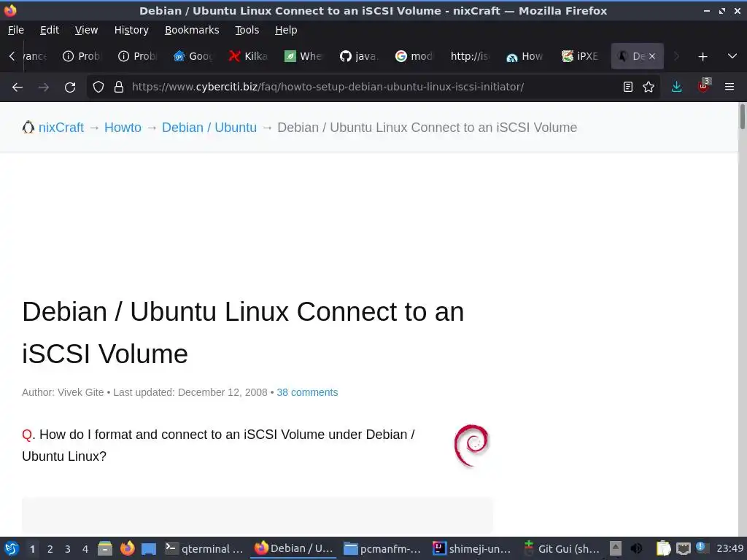Launch the file manager quick-launch icon
The height and width of the screenshot is (560, 747).
click(105, 548)
